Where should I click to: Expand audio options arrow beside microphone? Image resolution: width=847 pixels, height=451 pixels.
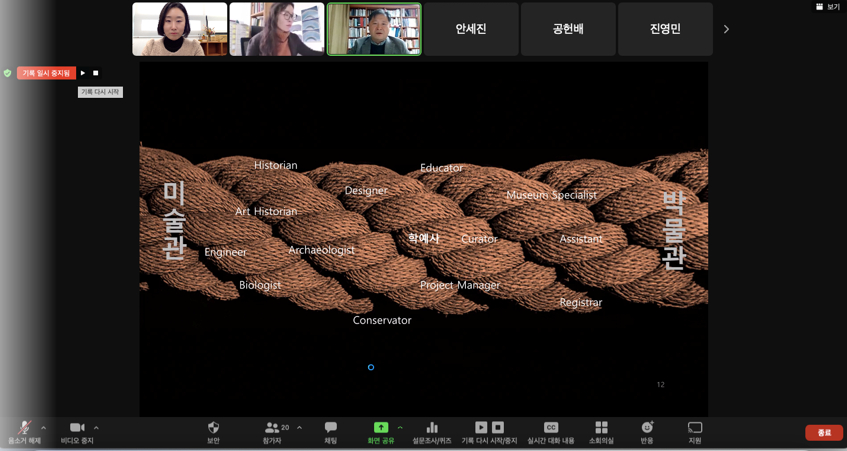point(43,428)
